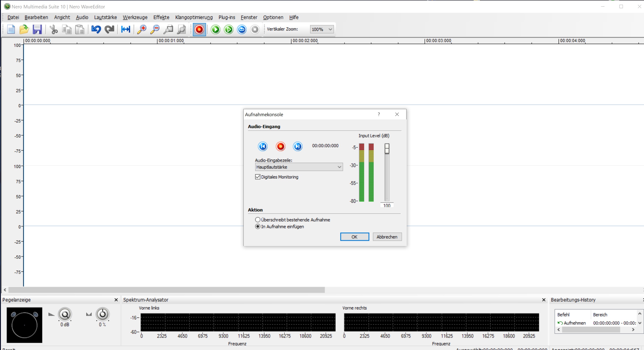Click the open file folder icon

coord(24,30)
